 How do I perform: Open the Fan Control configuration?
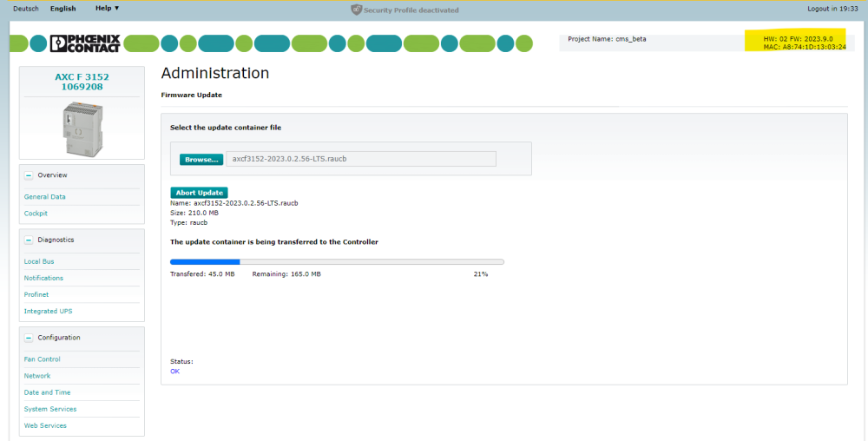[43, 359]
